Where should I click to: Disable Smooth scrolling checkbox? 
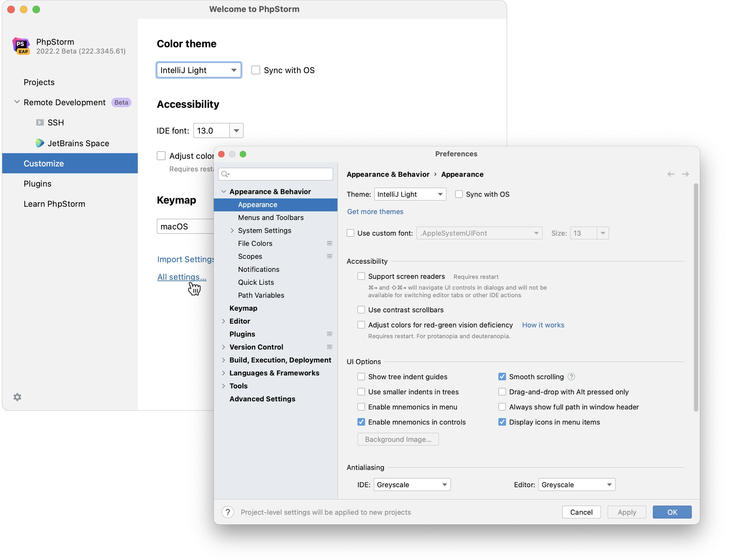(502, 377)
